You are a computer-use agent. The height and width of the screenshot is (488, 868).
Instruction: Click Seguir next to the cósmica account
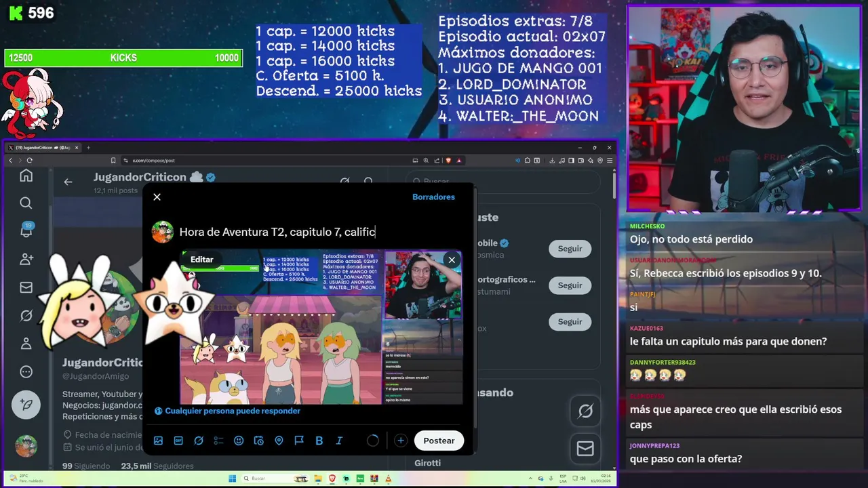(x=570, y=249)
